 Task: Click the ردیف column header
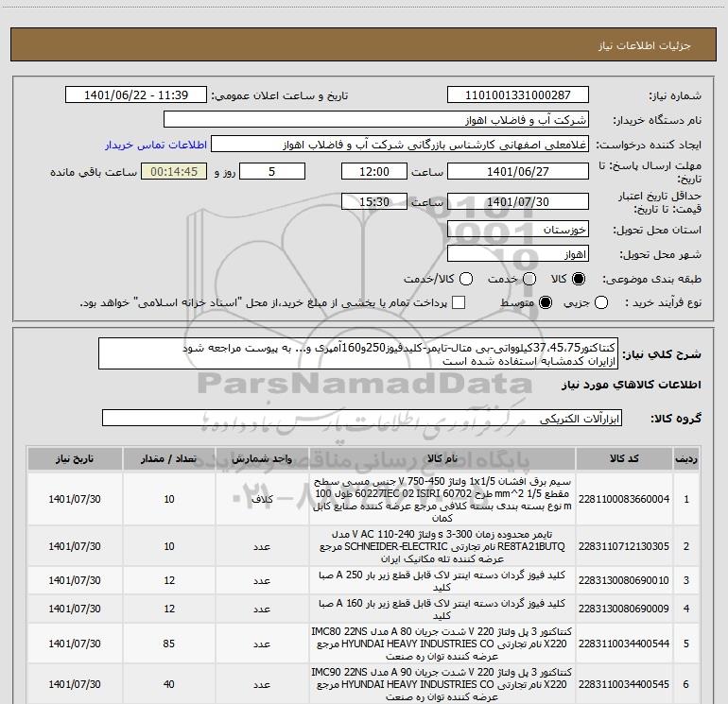pos(686,459)
